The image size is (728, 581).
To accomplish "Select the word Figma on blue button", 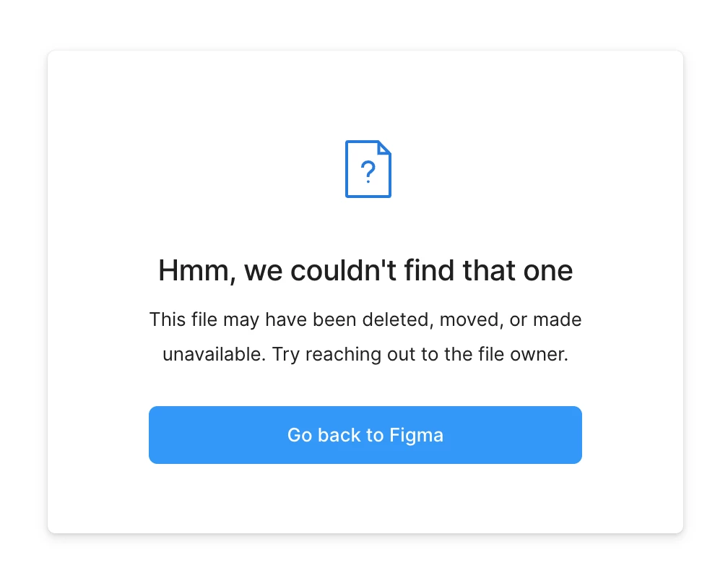I will point(417,436).
